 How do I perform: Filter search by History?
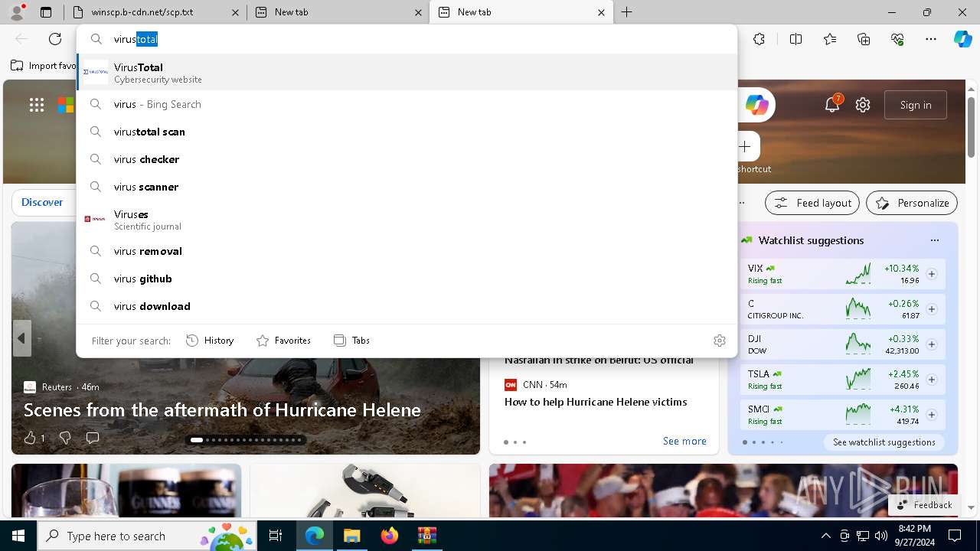[210, 341]
